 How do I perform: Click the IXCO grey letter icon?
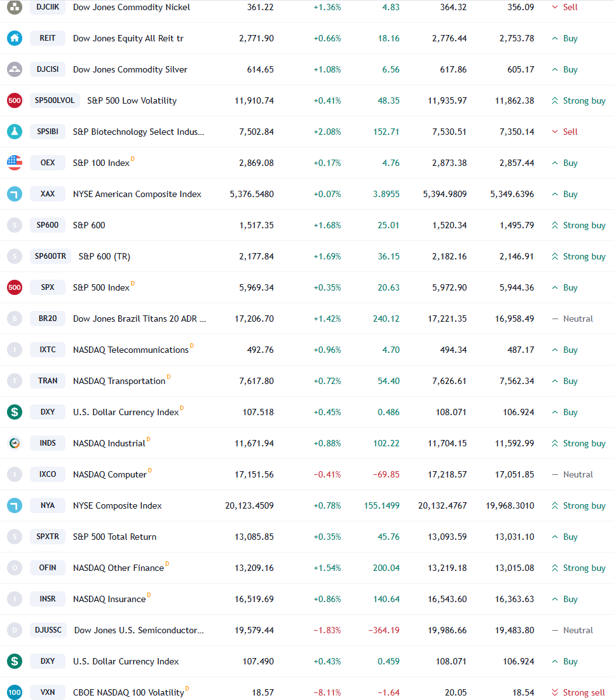(15, 474)
